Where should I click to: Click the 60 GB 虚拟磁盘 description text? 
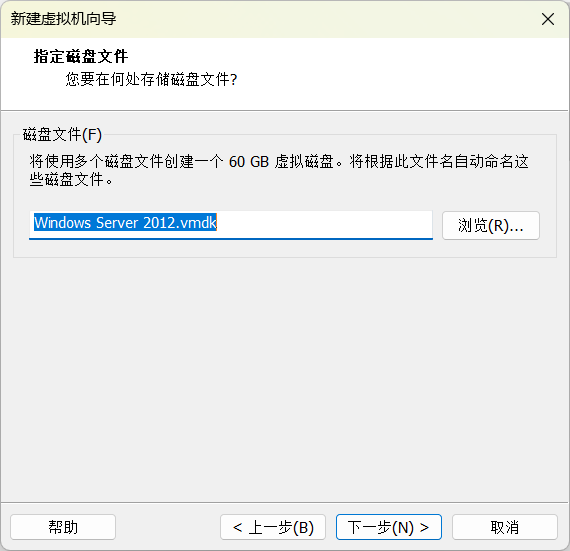coord(281,161)
